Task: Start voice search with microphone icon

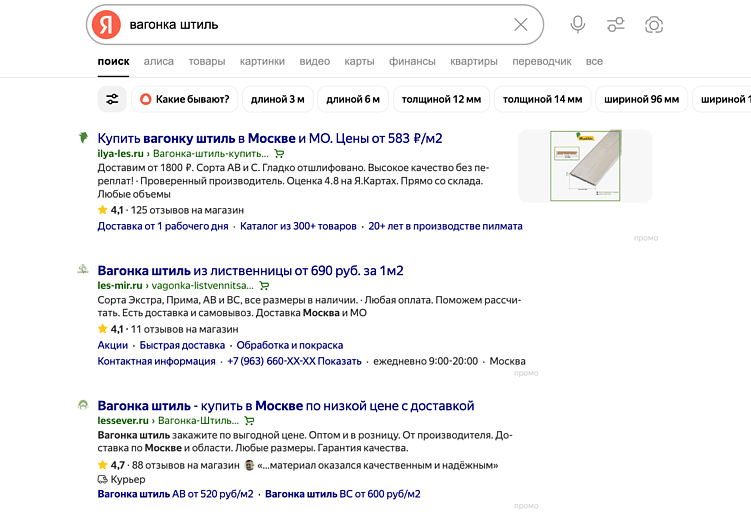Action: 578,25
